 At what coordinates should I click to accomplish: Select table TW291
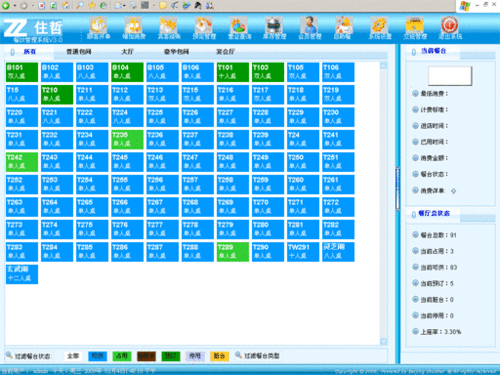(x=303, y=252)
